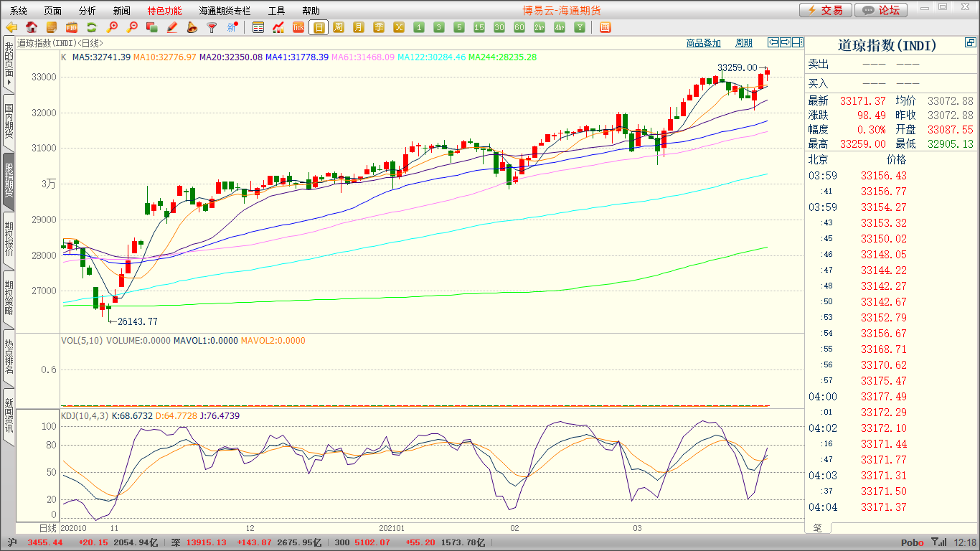Select the 4hr period button

pyautogui.click(x=560, y=28)
